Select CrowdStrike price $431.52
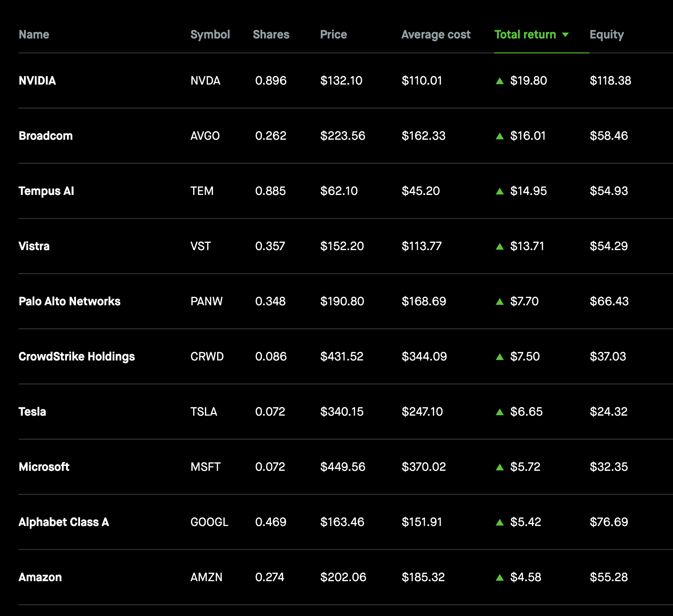This screenshot has height=616, width=673. click(342, 356)
